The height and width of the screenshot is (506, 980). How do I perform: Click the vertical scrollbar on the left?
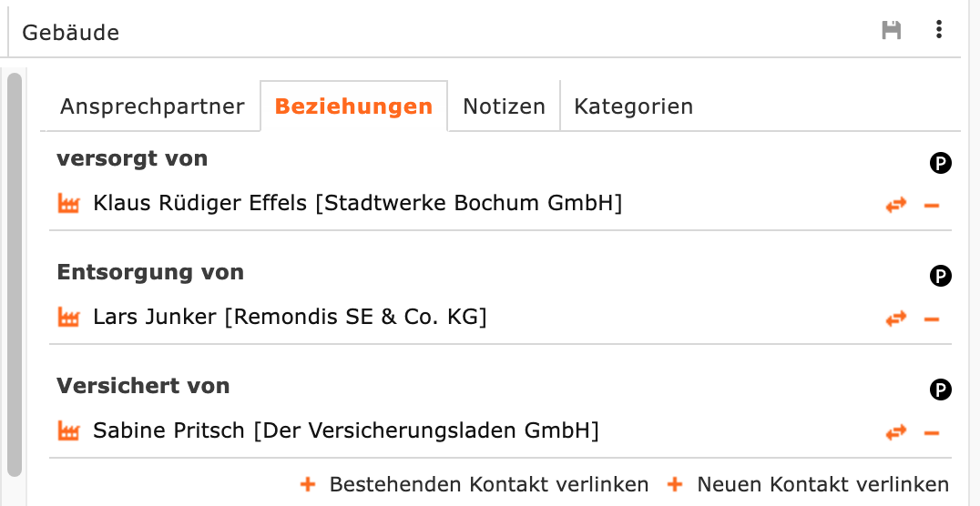click(14, 273)
